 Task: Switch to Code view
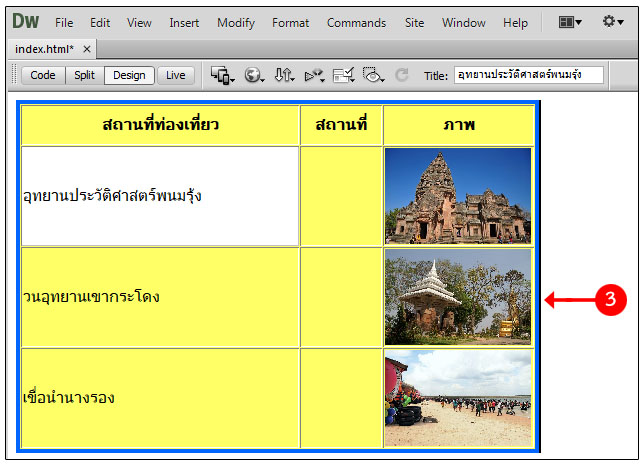(x=43, y=75)
